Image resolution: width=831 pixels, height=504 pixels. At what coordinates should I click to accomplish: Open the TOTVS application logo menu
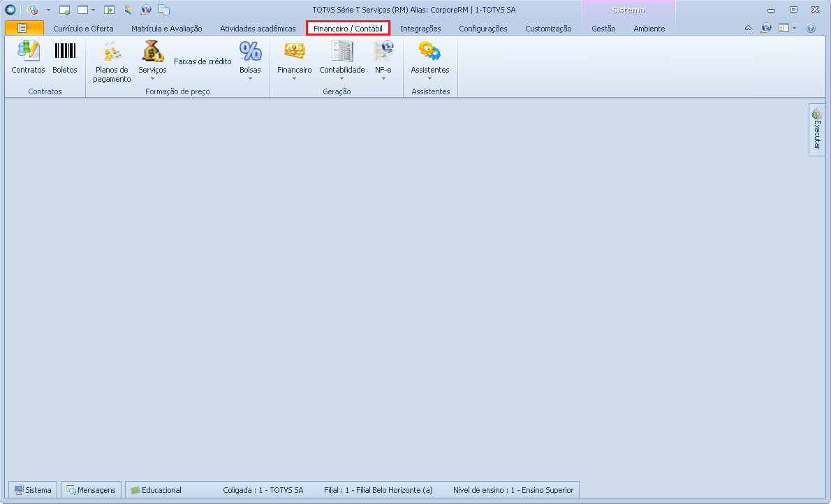click(x=10, y=10)
